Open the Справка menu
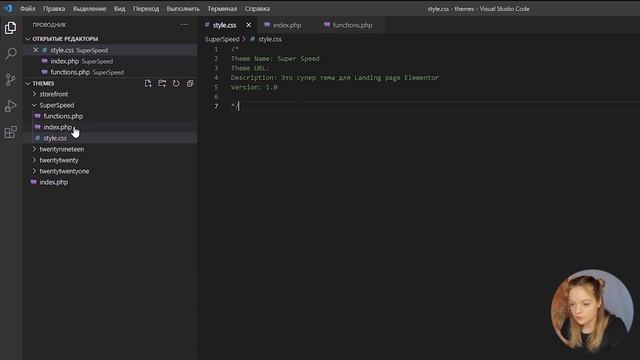Screen dimensions: 640x360 point(257,9)
